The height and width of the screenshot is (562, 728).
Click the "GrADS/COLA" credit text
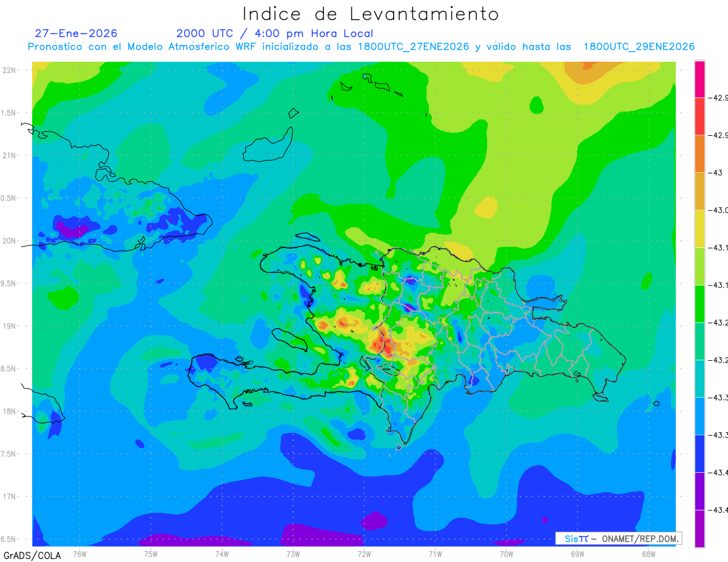32,555
